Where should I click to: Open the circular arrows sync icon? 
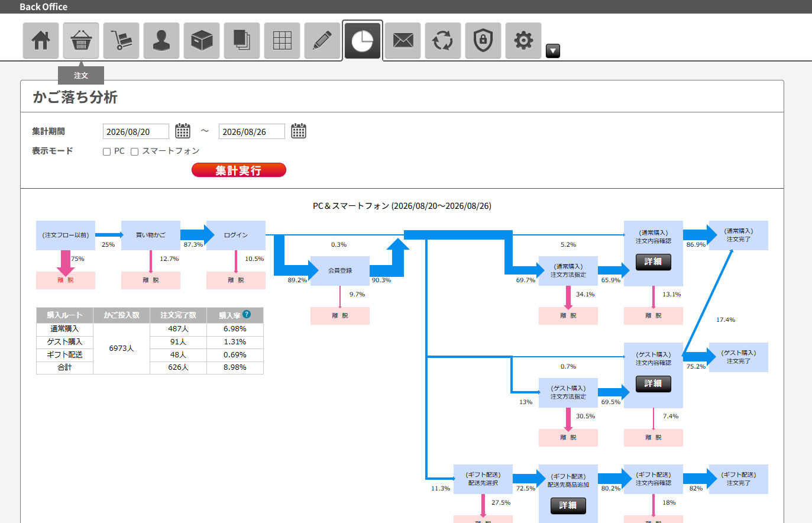click(443, 41)
